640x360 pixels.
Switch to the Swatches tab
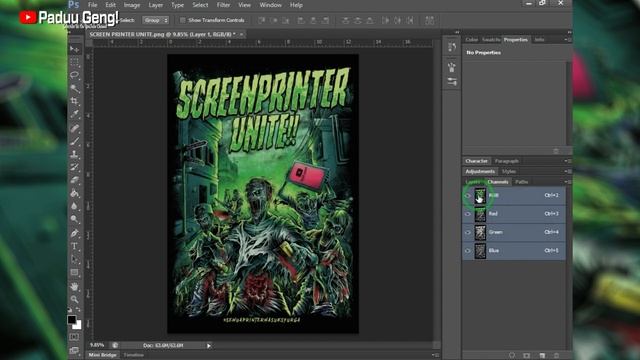(491, 40)
